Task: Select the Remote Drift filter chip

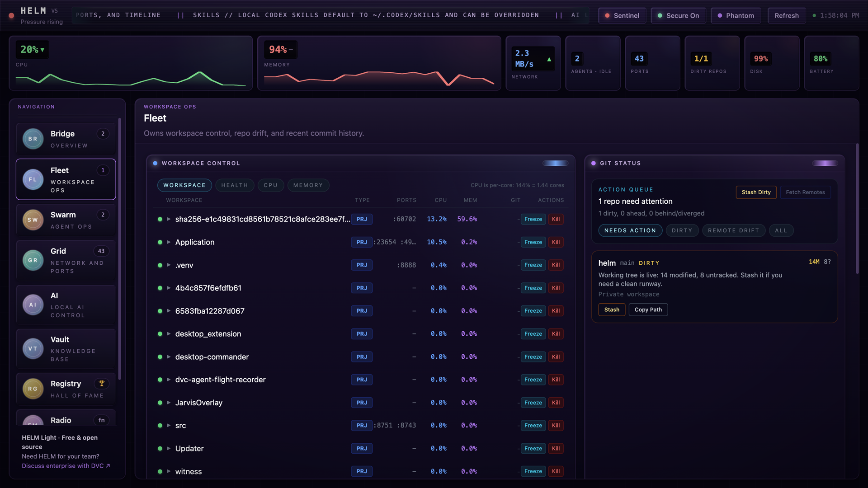Action: pos(733,230)
